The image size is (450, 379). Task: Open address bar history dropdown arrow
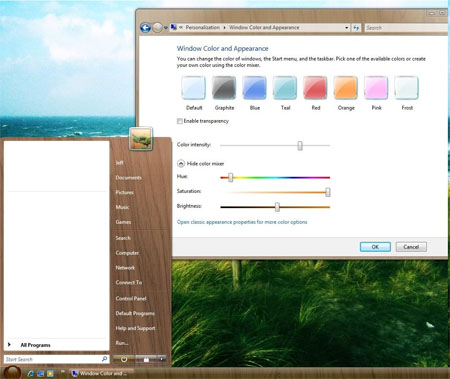coord(346,28)
